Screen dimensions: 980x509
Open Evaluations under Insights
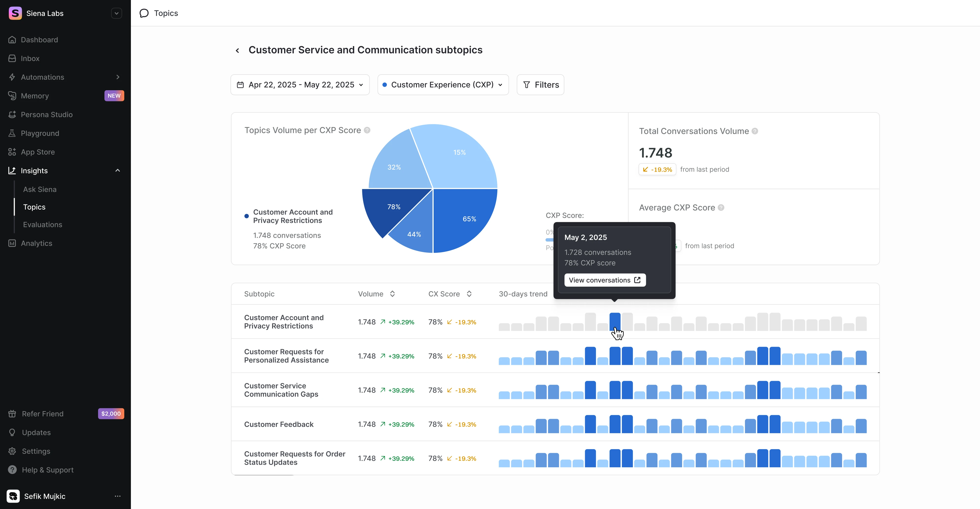click(42, 224)
